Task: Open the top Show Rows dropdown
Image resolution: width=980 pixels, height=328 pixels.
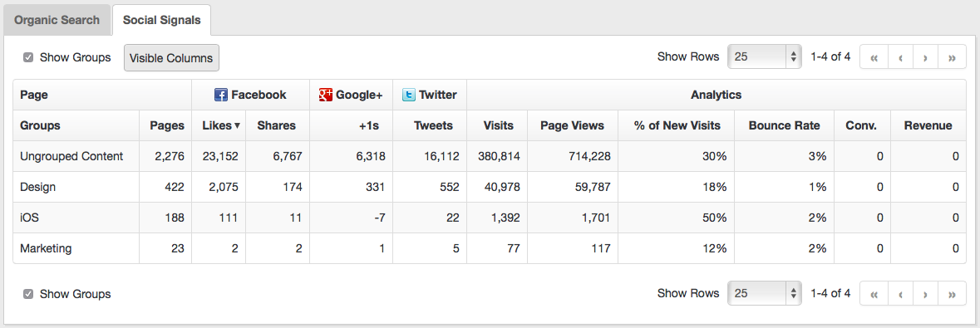Action: tap(765, 56)
